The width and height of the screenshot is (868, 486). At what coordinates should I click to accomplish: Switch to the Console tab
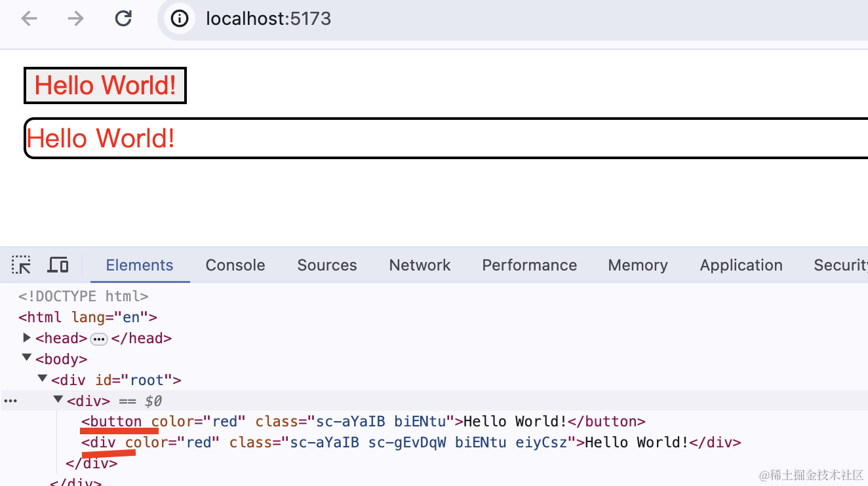[x=235, y=265]
